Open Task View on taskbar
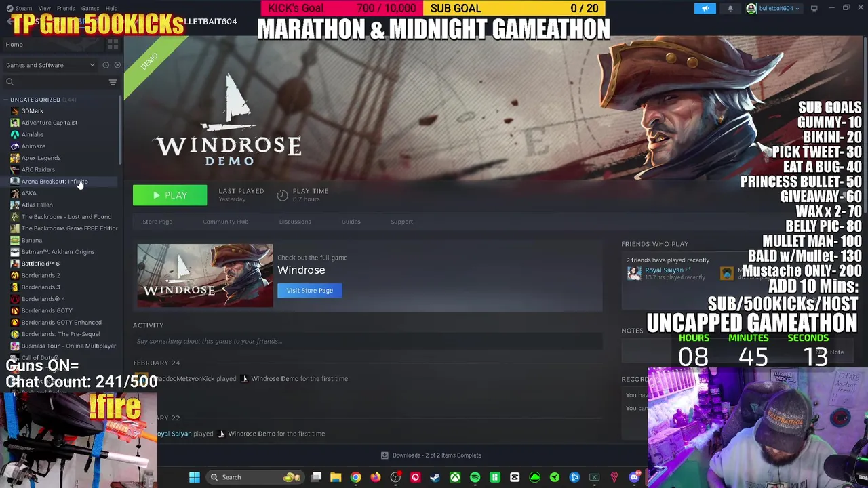The image size is (868, 488). click(x=316, y=477)
